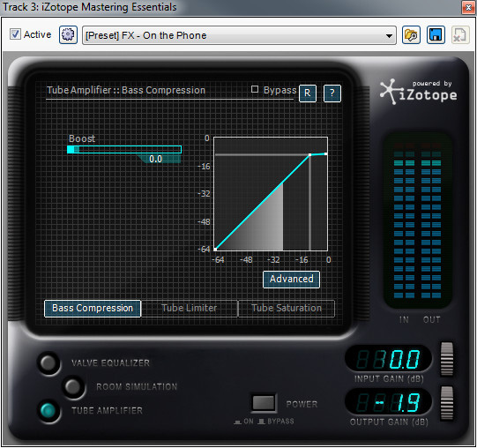Screen dimensions: 477x448
Task: Check the Bypass checkbox
Action: click(x=255, y=89)
